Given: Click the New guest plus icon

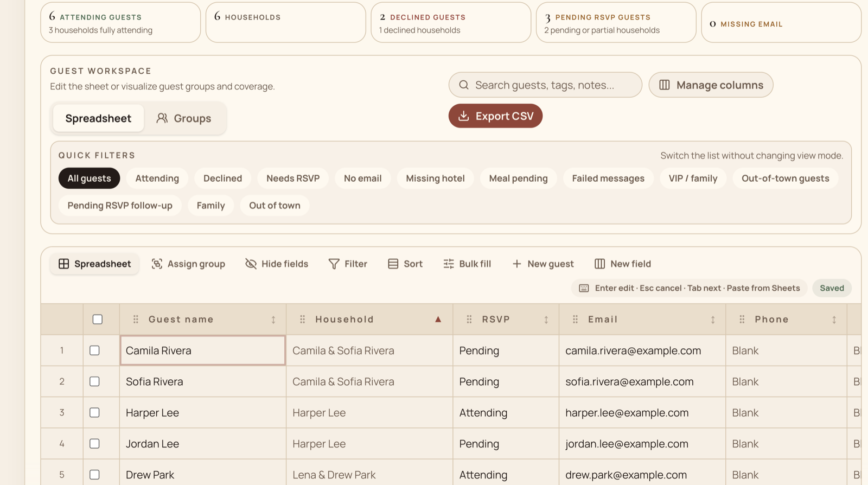Looking at the screenshot, I should point(517,264).
